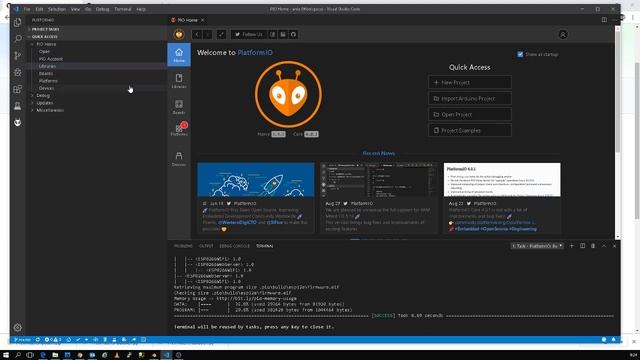The width and height of the screenshot is (640, 360).
Task: Click the Open Project button
Action: point(470,115)
